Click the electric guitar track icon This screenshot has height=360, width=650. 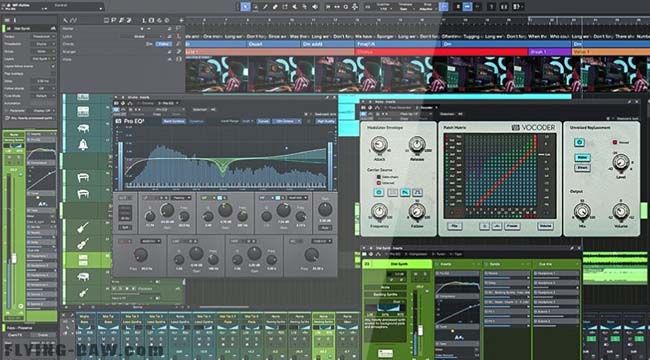tap(83, 227)
